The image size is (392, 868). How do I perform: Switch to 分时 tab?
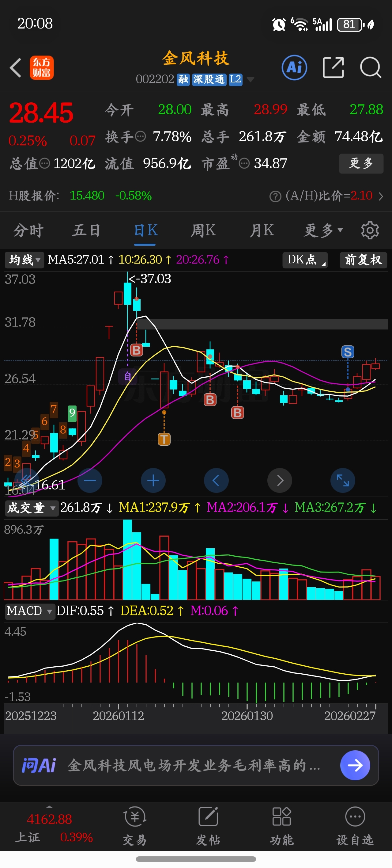[28, 230]
